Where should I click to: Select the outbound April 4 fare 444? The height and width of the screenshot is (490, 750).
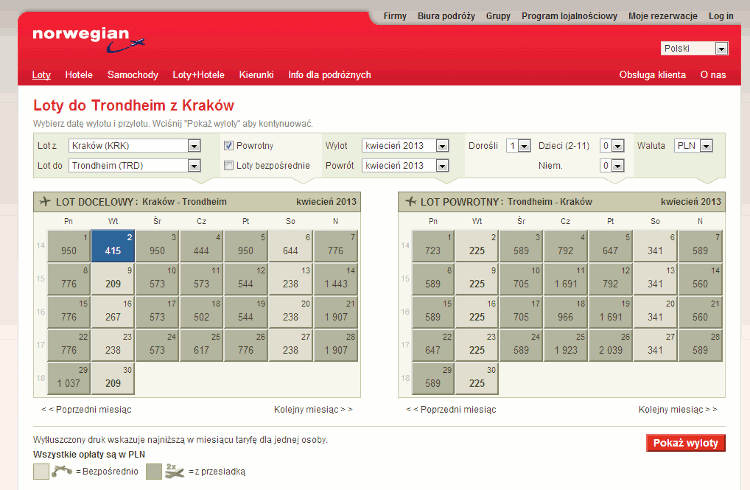201,246
